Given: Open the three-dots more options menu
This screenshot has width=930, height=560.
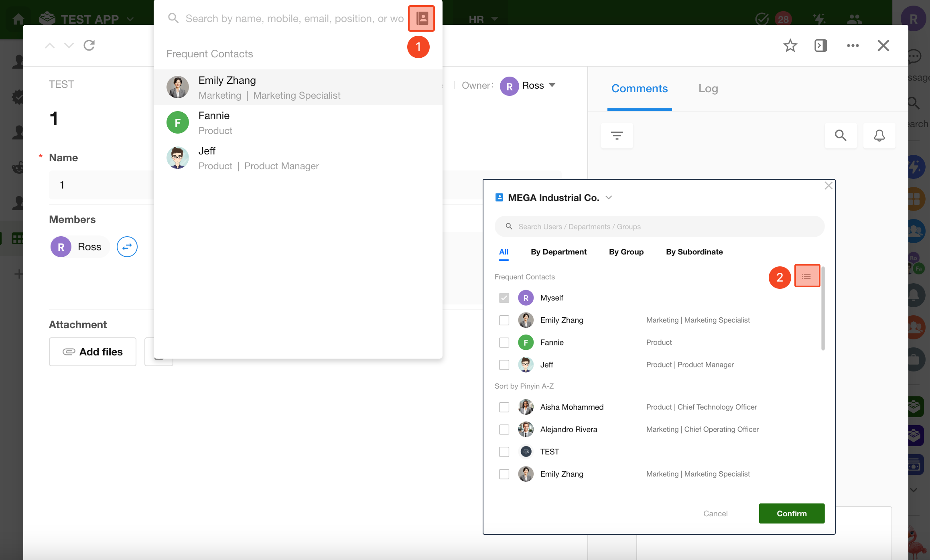Looking at the screenshot, I should [853, 46].
